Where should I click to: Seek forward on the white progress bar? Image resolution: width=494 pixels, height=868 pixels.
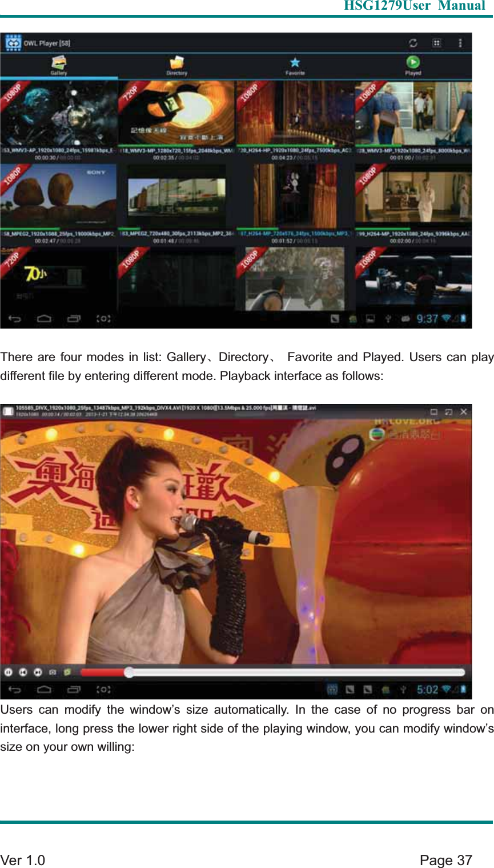point(299,673)
